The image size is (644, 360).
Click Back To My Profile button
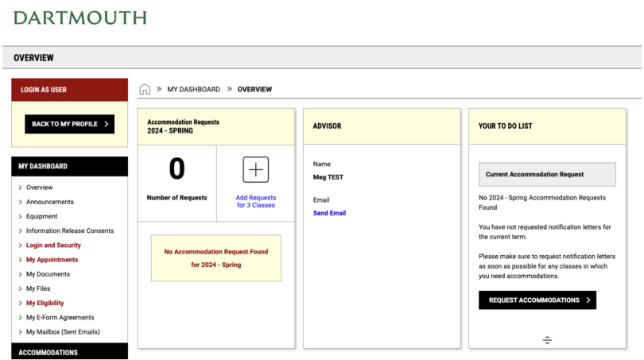pyautogui.click(x=69, y=124)
